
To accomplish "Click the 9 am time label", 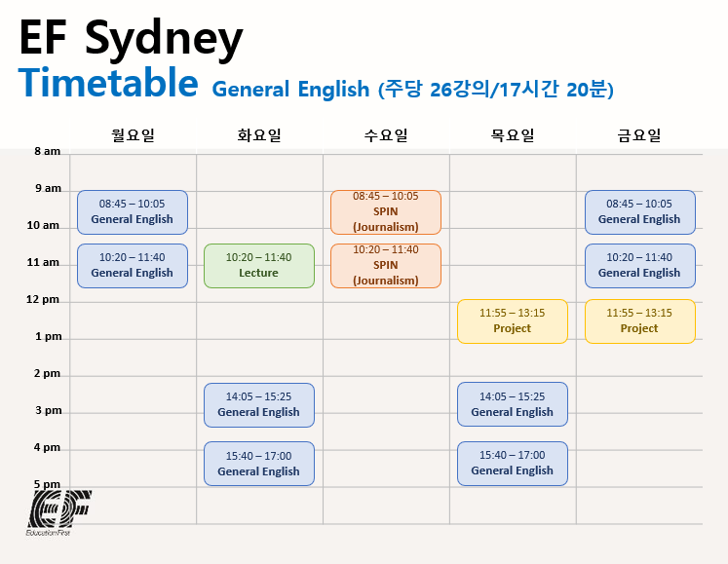I will pos(49,188).
